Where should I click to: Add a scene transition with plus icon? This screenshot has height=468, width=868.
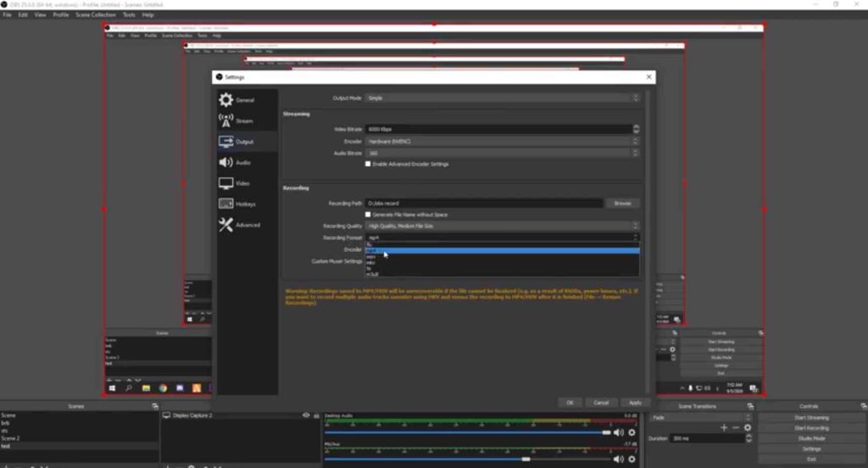pos(724,427)
